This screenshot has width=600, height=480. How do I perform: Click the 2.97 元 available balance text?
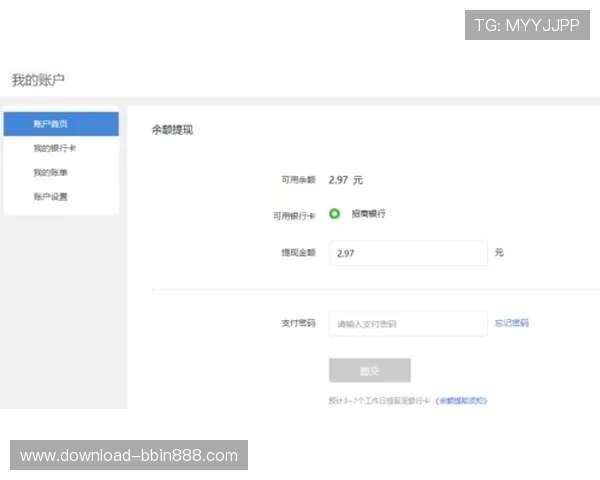[346, 180]
